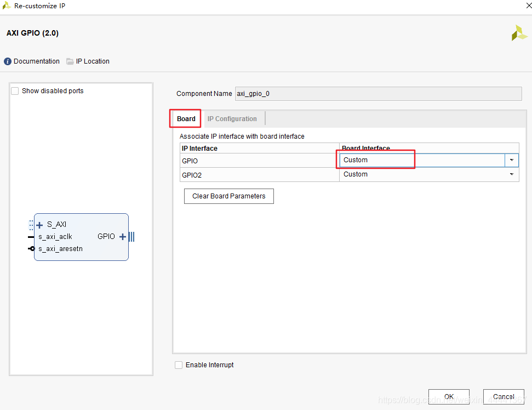Select the GPIO2 Custom combo box

(x=429, y=174)
